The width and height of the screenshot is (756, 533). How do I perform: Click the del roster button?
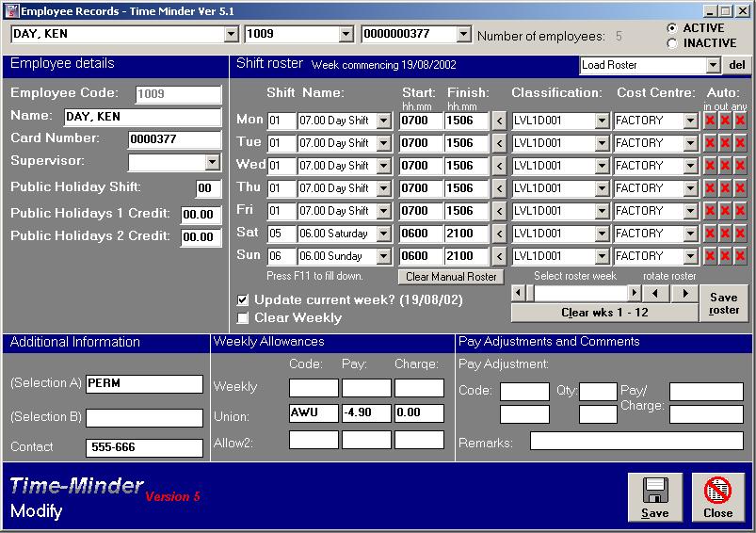[737, 65]
